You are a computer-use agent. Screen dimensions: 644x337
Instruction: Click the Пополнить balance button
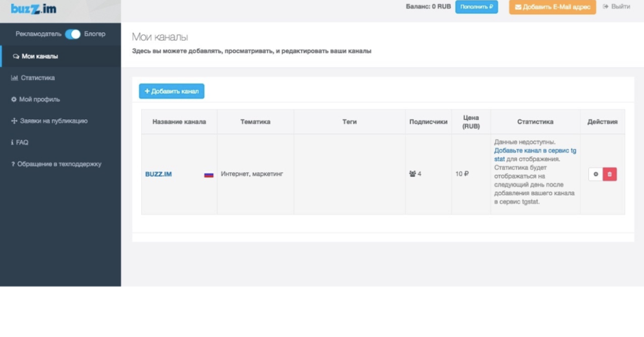click(476, 7)
